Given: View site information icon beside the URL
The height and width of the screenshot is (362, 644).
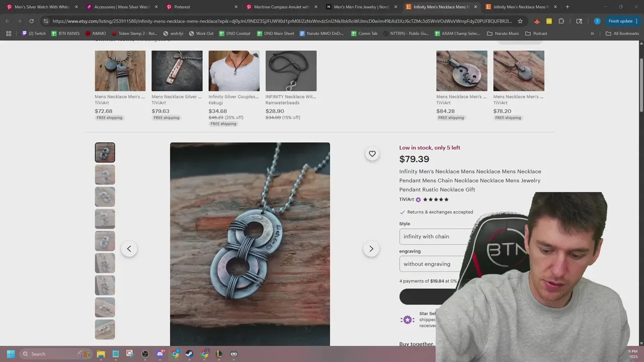Looking at the screenshot, I should pyautogui.click(x=46, y=21).
